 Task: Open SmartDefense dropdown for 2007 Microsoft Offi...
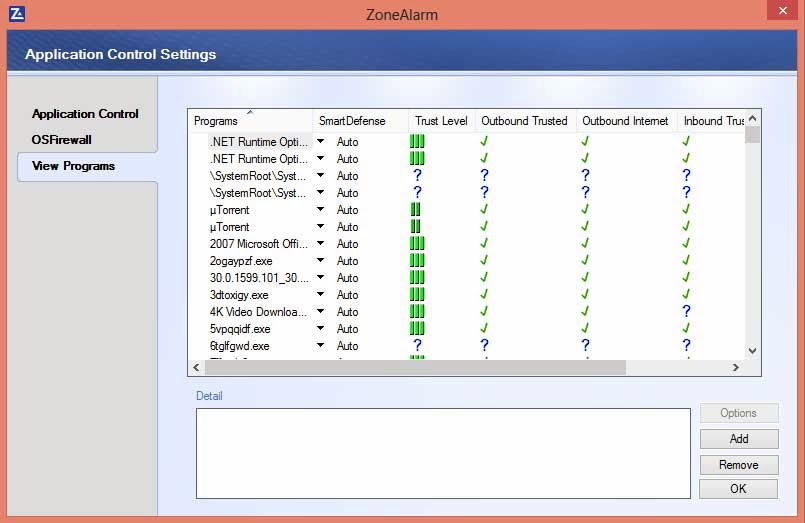(x=320, y=243)
